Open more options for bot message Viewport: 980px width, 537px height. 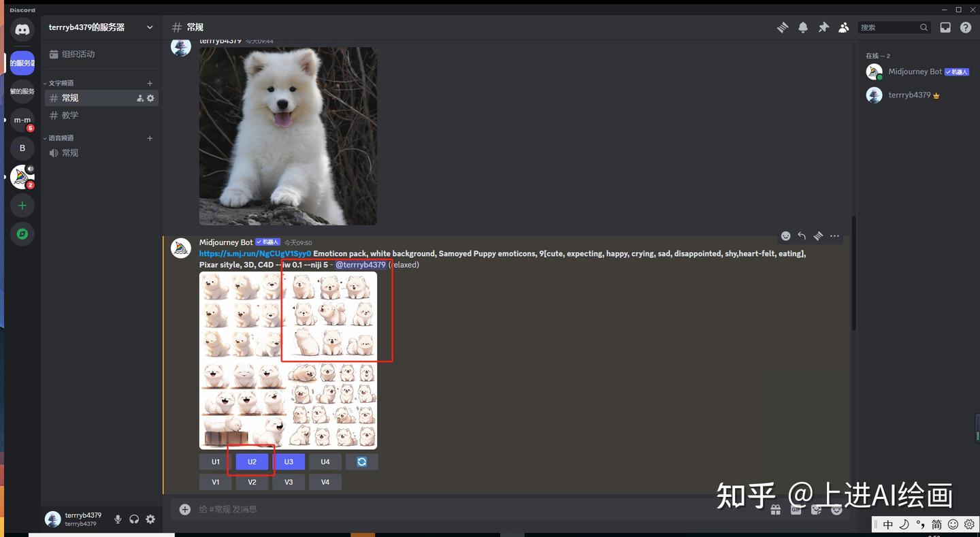[x=834, y=236]
